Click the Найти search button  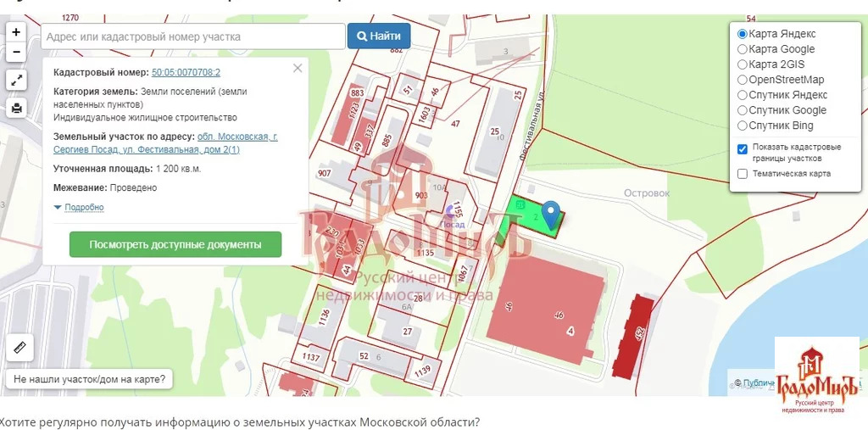pyautogui.click(x=379, y=36)
